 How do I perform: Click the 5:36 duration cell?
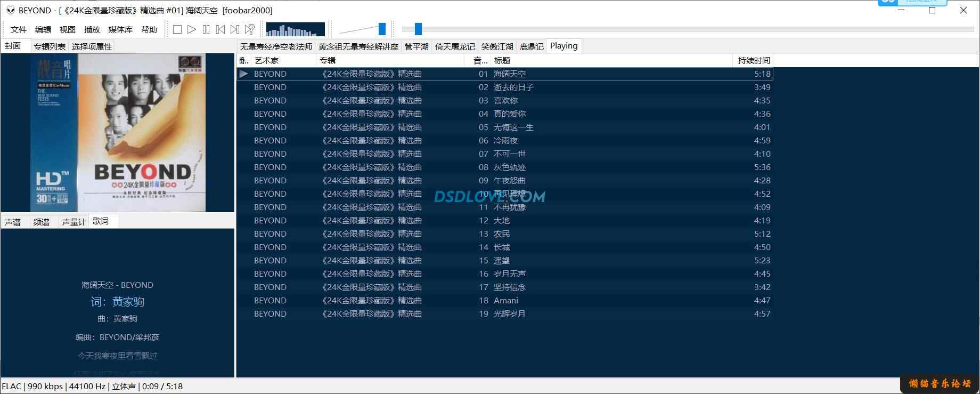[762, 167]
